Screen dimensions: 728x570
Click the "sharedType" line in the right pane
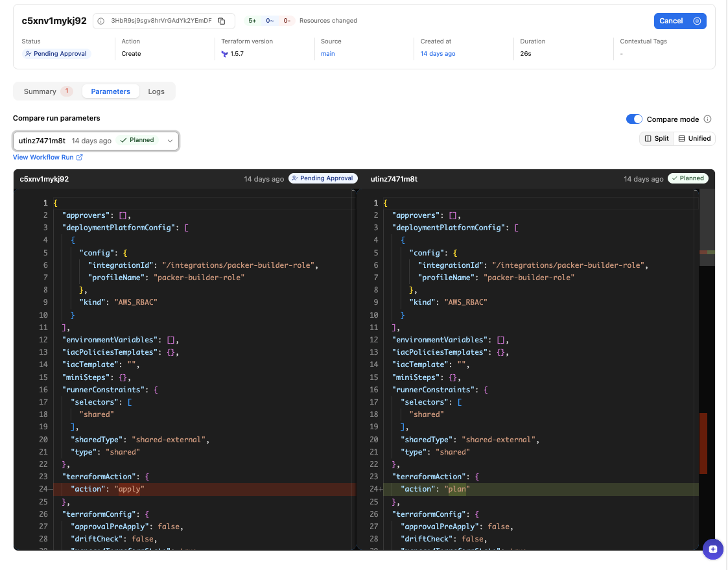point(470,440)
